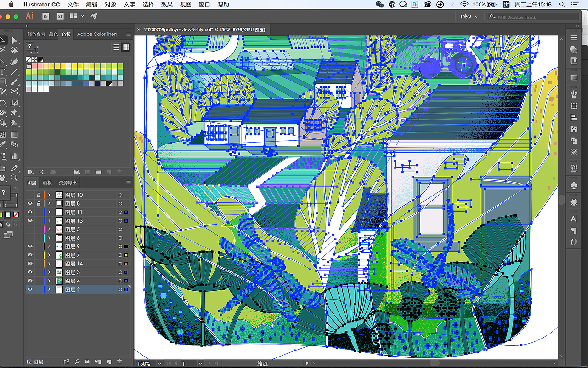Click the GPU performance rocket icon
588x368 pixels.
click(94, 16)
